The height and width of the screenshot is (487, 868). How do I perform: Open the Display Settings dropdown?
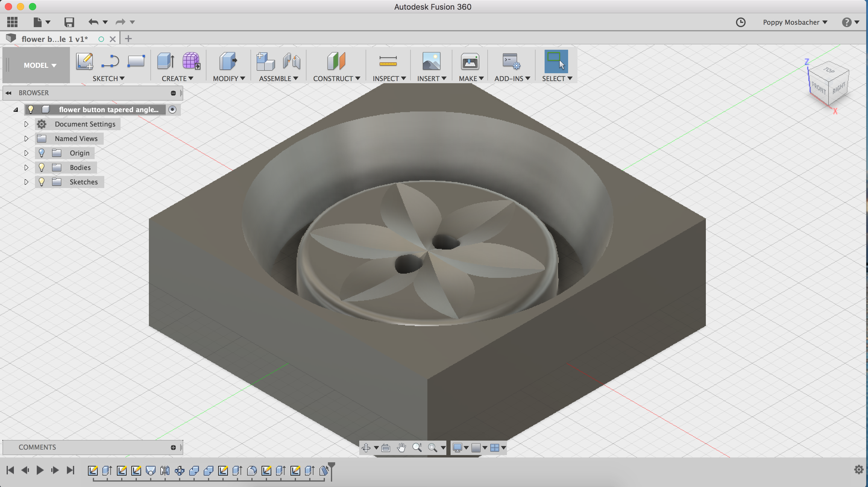click(x=460, y=448)
